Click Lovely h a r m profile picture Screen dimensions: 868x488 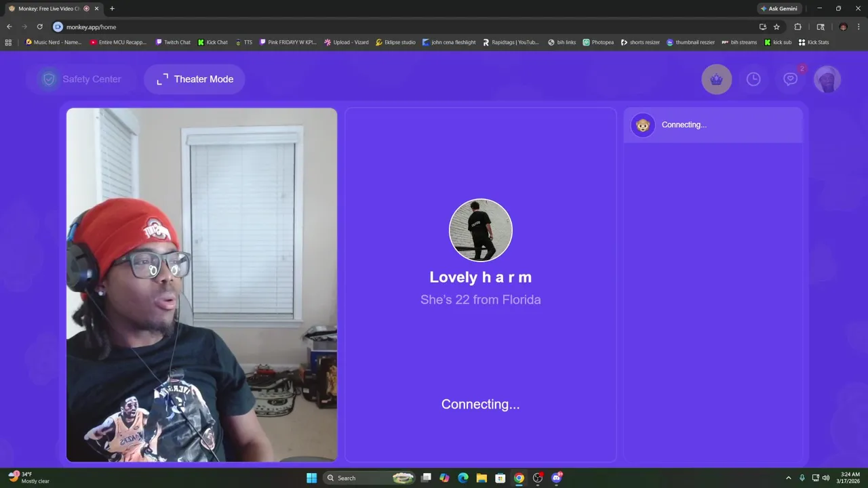coord(481,230)
